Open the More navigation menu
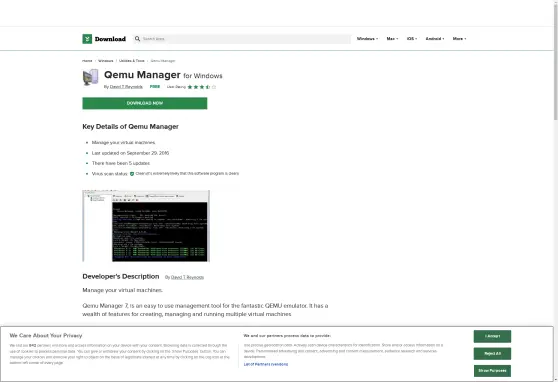Viewport: 558px width, 382px height. (x=459, y=38)
